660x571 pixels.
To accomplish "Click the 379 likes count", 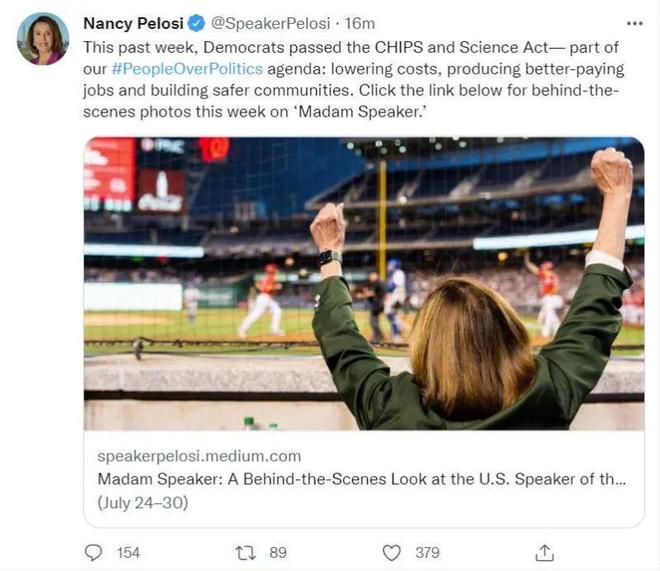I will coord(427,552).
